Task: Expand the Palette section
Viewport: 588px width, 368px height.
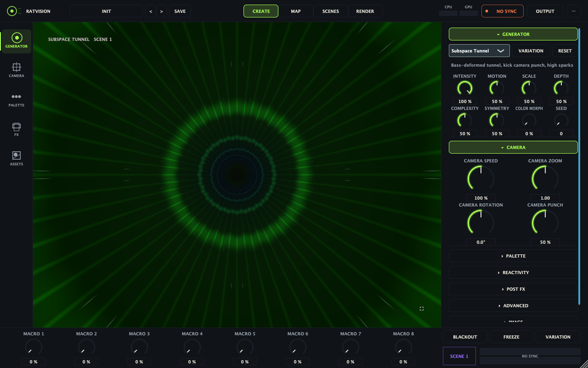Action: [513, 256]
